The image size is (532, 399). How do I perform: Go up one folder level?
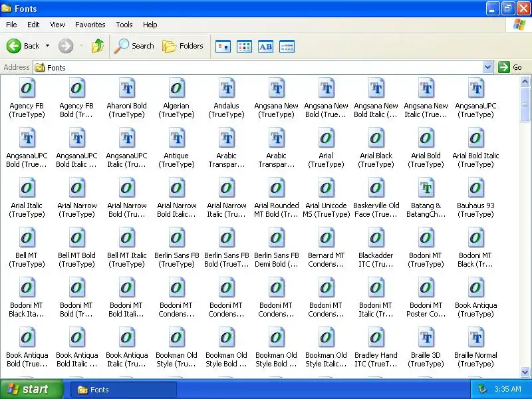point(98,46)
